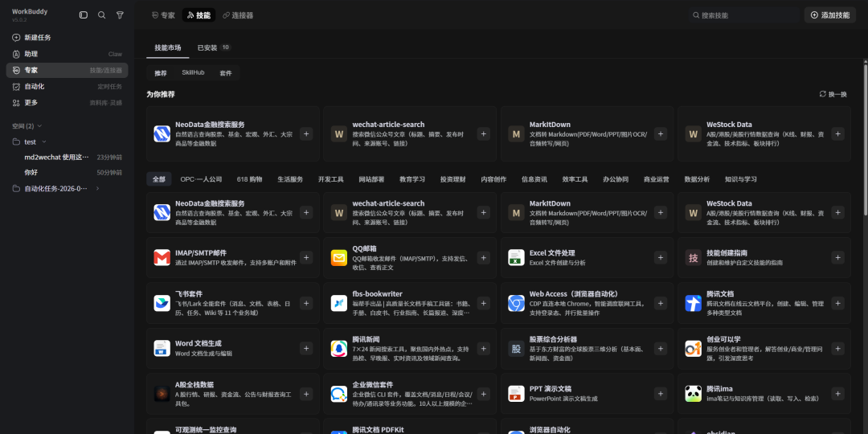The width and height of the screenshot is (868, 434).
Task: Click the filter funnel icon
Action: pyautogui.click(x=120, y=15)
